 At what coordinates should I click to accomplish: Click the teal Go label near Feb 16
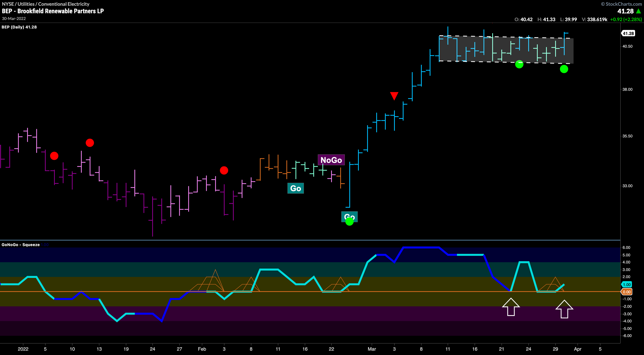(x=295, y=188)
